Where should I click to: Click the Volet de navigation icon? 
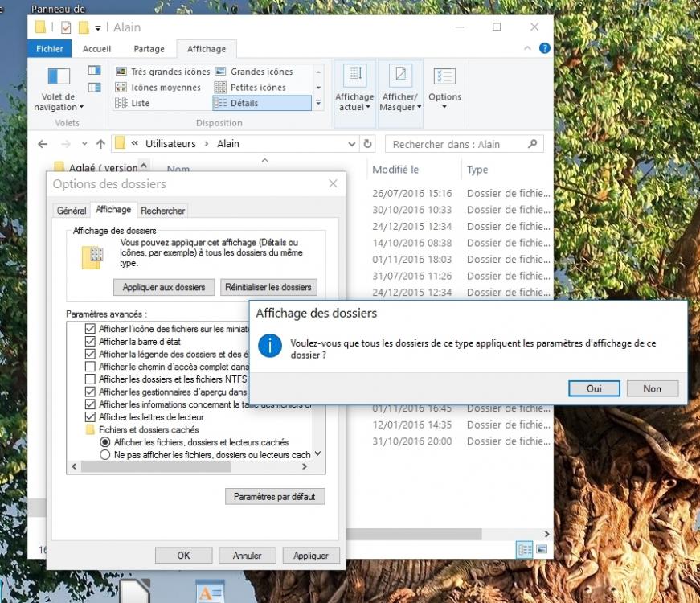(x=59, y=77)
